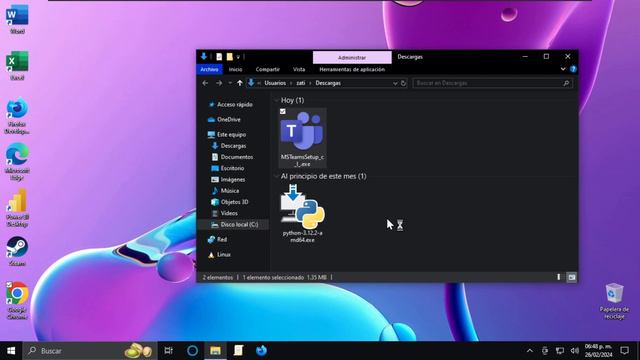This screenshot has width=640, height=360.
Task: Open Explorer help question mark icon
Action: pyautogui.click(x=573, y=69)
